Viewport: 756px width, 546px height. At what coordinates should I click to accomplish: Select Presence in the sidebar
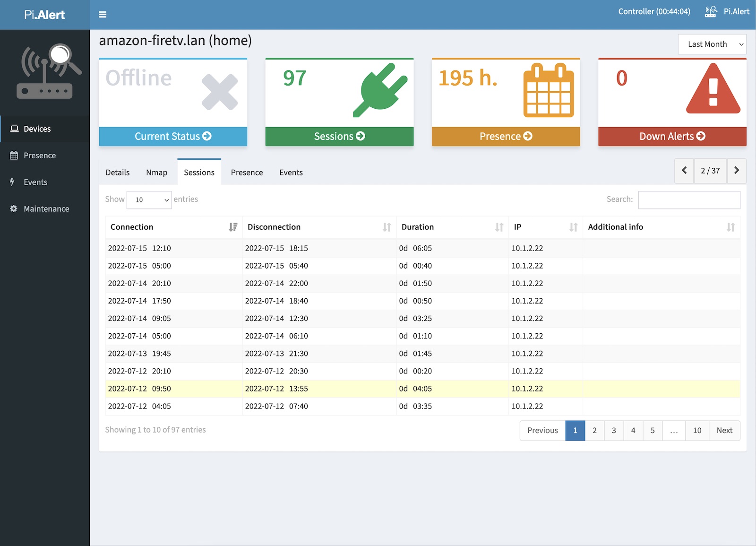coord(40,156)
